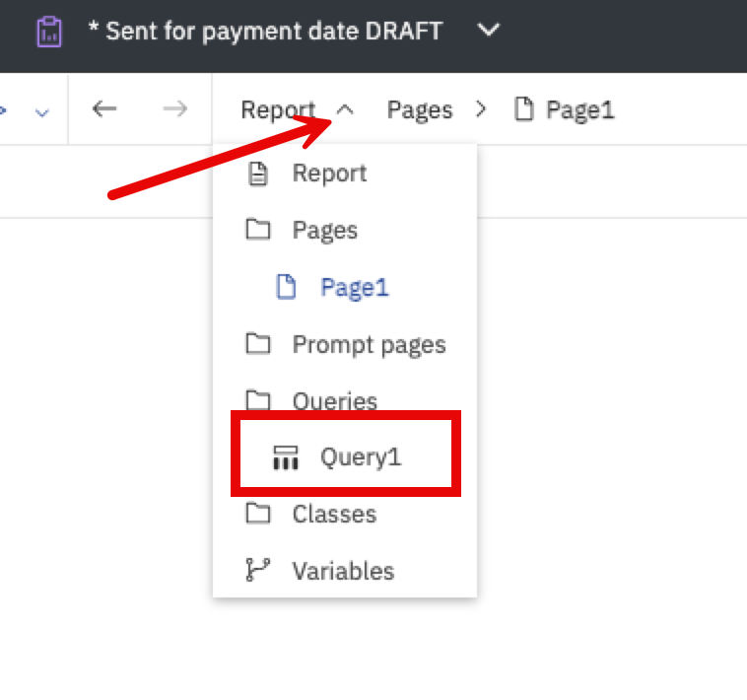Image resolution: width=747 pixels, height=700 pixels.
Task: Click the blue Page1 page icon
Action: [286, 287]
